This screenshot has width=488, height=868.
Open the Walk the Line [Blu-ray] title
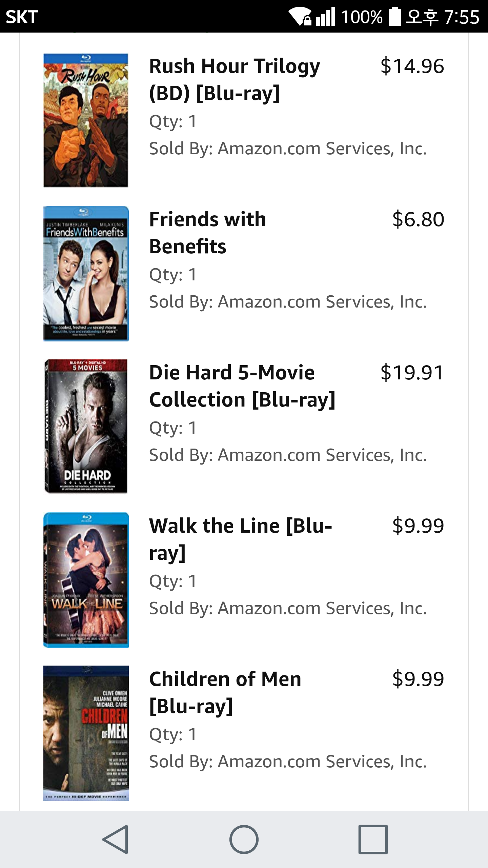(241, 539)
